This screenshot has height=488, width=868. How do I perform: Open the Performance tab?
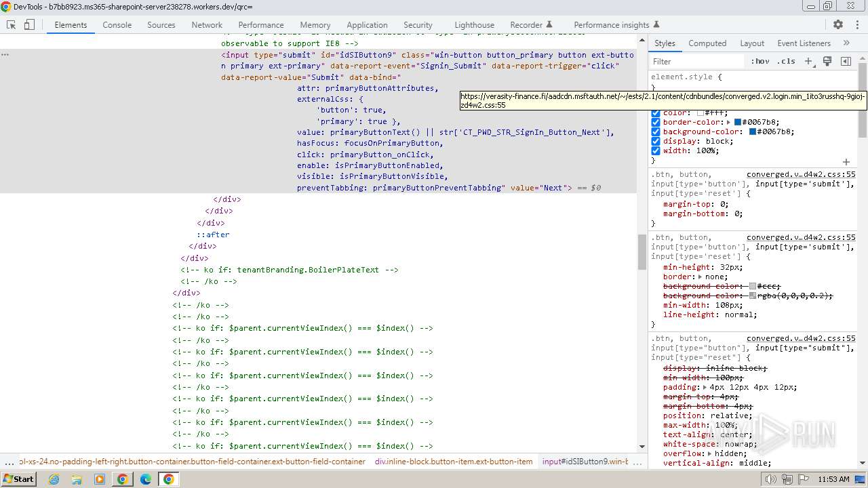tap(261, 24)
